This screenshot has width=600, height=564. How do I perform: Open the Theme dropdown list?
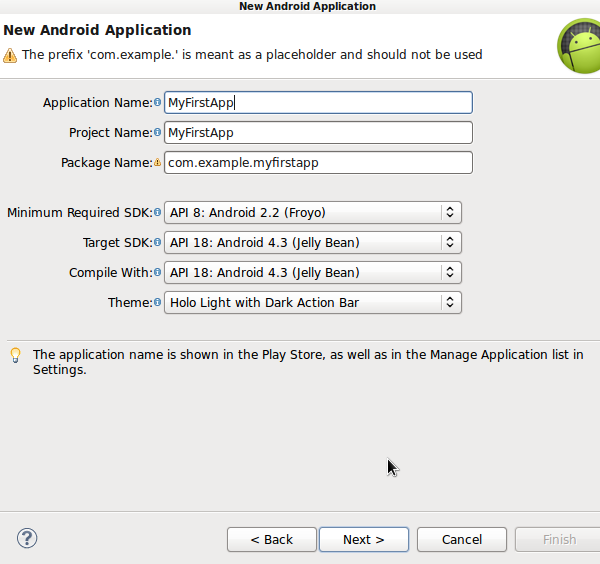pos(312,302)
